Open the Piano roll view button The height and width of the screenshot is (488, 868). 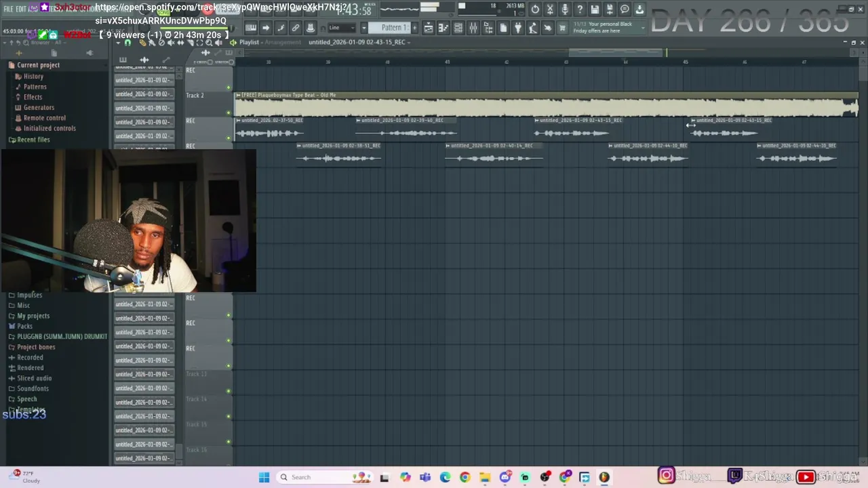443,28
